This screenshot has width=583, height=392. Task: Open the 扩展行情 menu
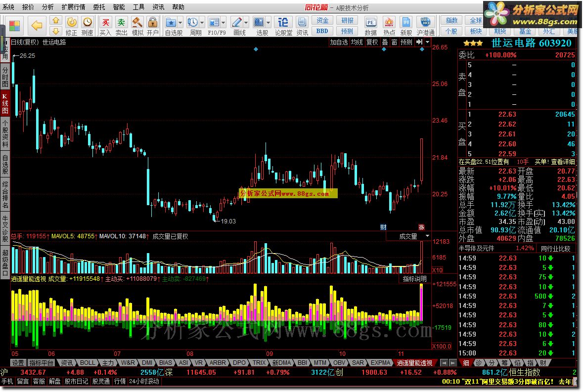pyautogui.click(x=73, y=7)
